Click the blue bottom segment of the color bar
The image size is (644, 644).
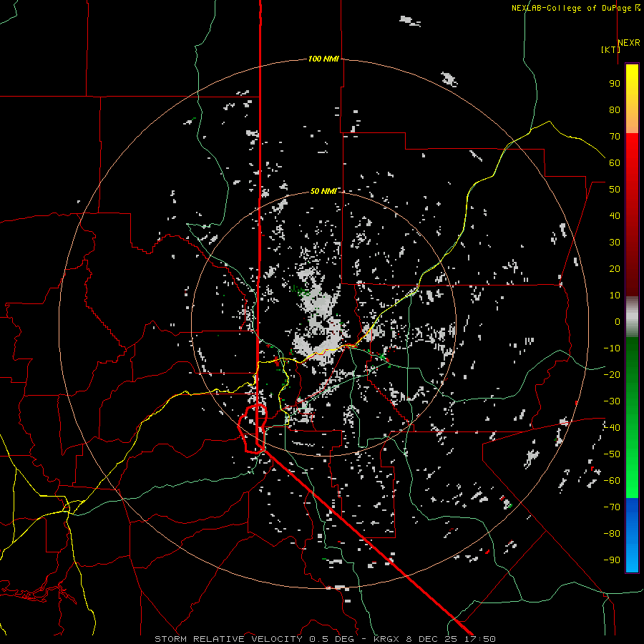pyautogui.click(x=632, y=535)
